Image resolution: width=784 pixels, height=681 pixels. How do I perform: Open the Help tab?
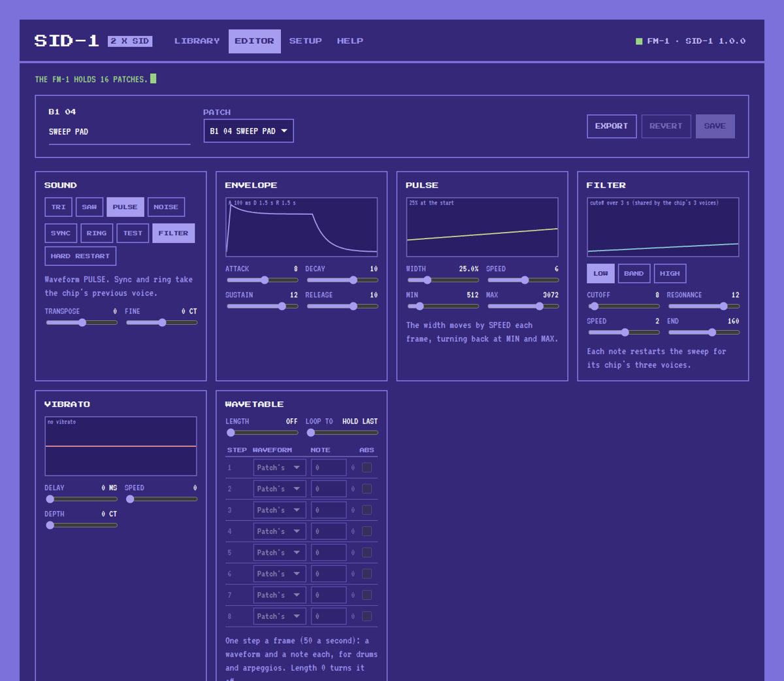[350, 41]
